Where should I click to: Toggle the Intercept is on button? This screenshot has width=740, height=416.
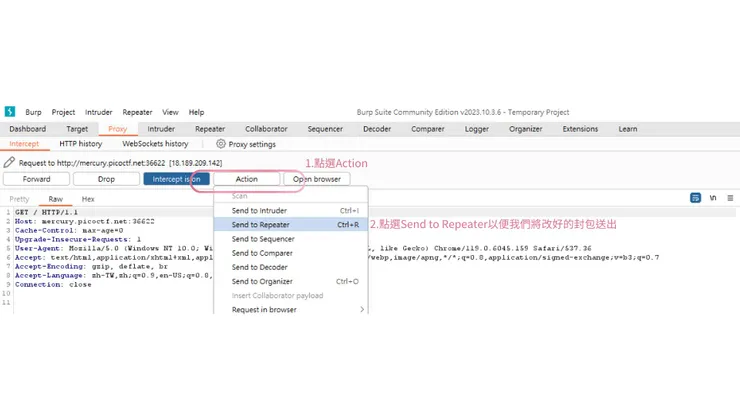pos(177,179)
